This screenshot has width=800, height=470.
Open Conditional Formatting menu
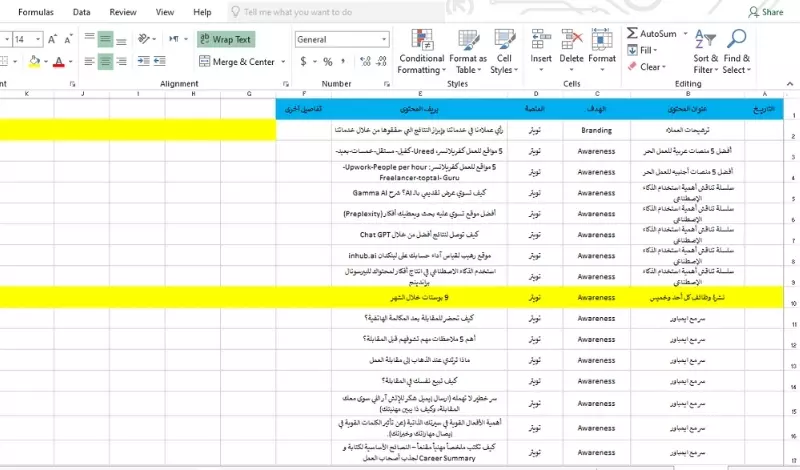421,52
